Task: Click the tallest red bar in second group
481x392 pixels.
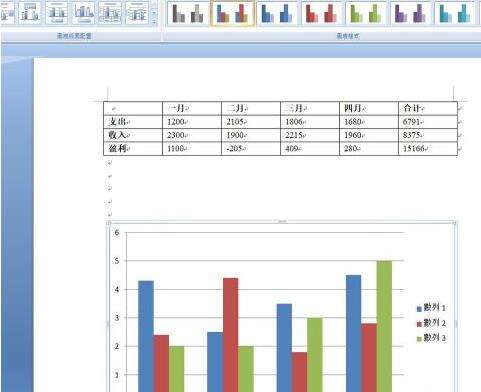Action: (231, 335)
